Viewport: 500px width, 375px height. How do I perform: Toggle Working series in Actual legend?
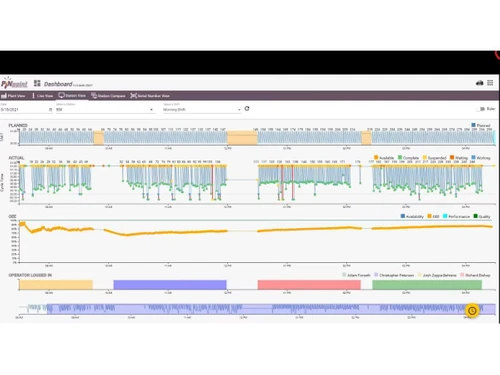point(481,157)
